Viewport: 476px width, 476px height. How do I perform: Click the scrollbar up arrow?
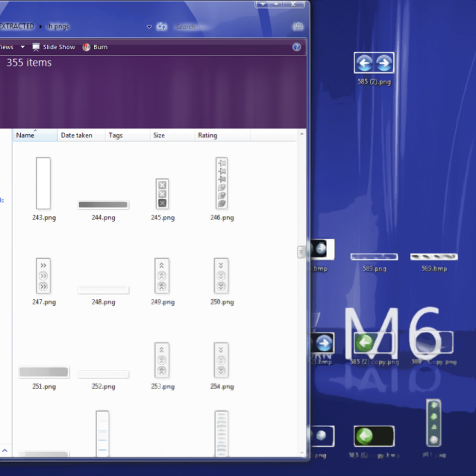coord(301,134)
